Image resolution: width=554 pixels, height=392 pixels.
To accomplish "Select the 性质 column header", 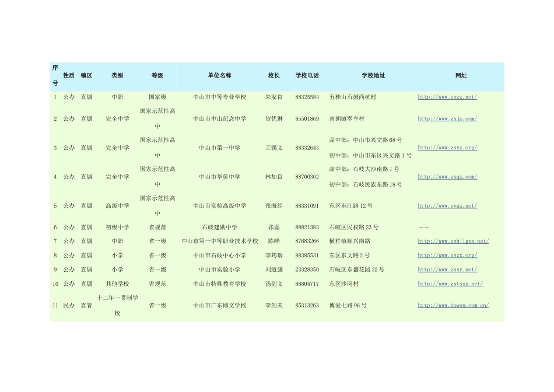I will pos(69,75).
